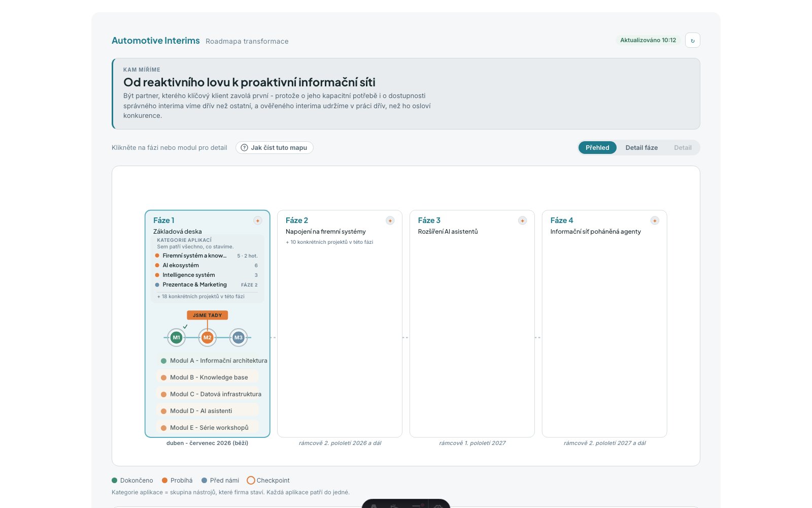Click the Automotive Interims title
This screenshot has width=812, height=508.
pyautogui.click(x=156, y=41)
